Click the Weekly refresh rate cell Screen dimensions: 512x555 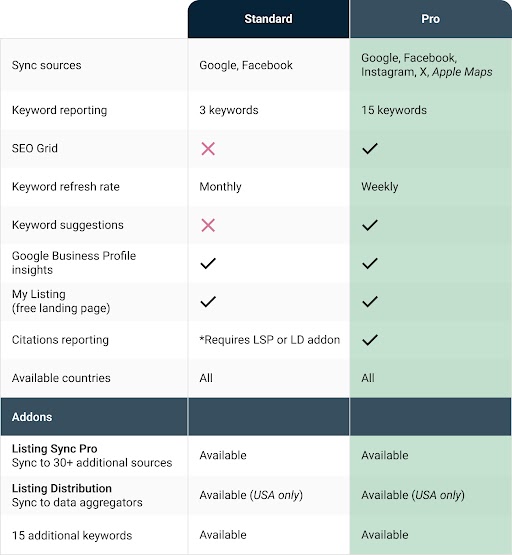(x=380, y=187)
